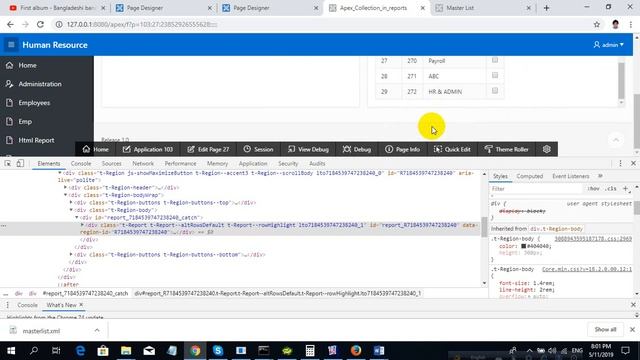Screen dimensions: 640x360
Task: Open DevTools three-dot customize menu
Action: [x=620, y=163]
